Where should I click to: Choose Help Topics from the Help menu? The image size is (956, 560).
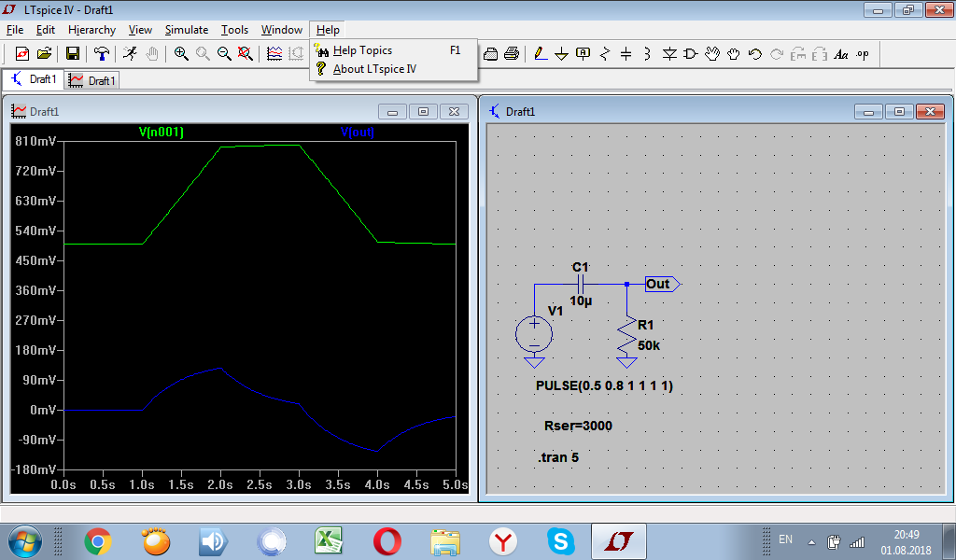[x=362, y=50]
